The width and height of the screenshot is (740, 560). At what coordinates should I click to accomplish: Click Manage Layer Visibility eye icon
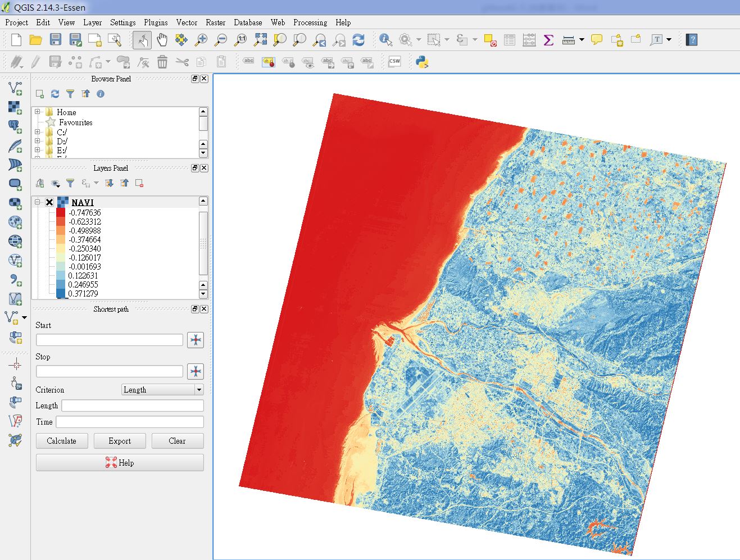pos(55,183)
